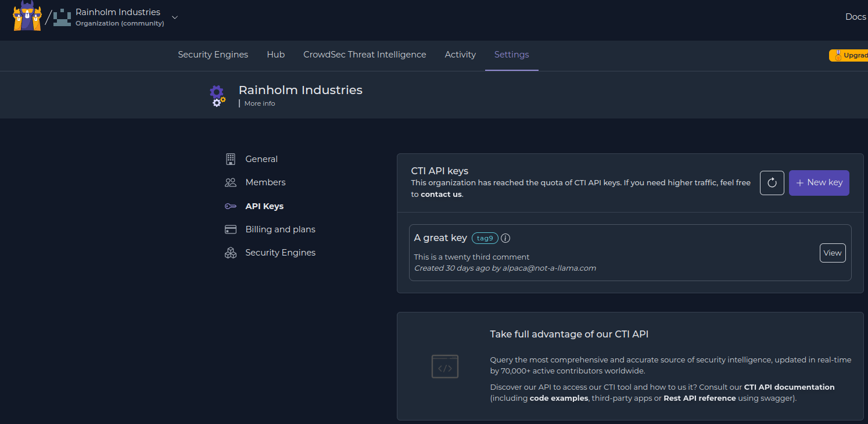Switch to Security Engines tab

point(213,55)
